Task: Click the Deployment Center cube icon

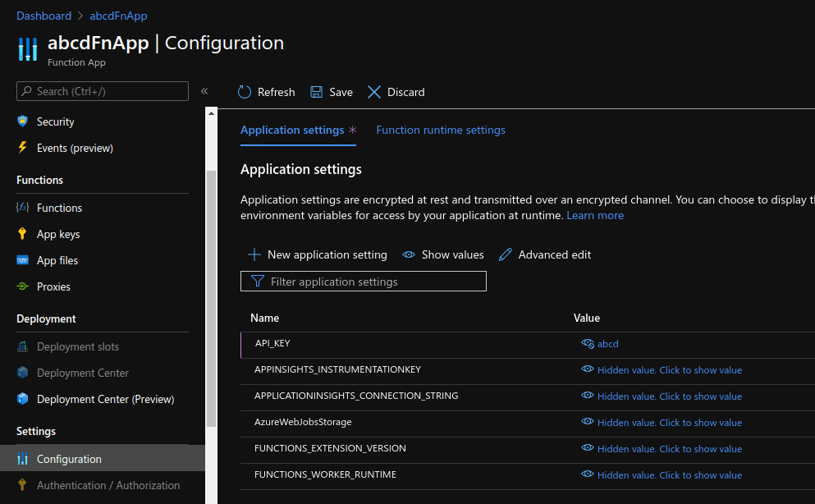Action: pos(22,373)
